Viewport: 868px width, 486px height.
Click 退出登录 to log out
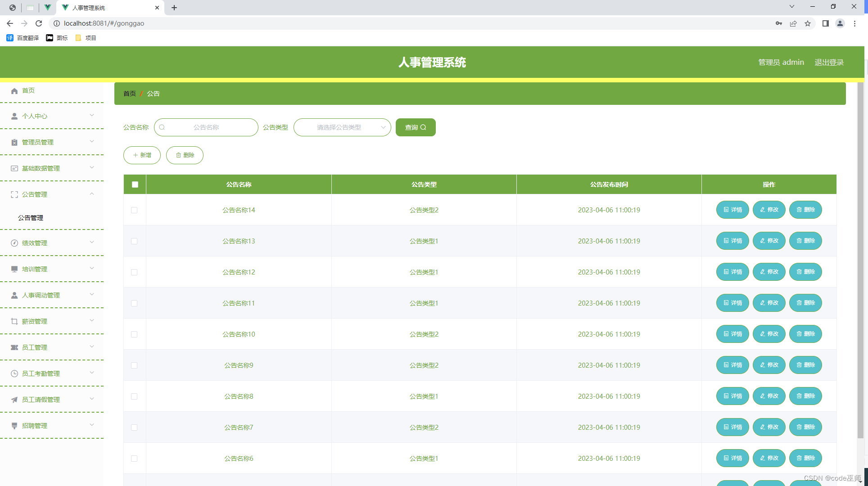pos(829,62)
